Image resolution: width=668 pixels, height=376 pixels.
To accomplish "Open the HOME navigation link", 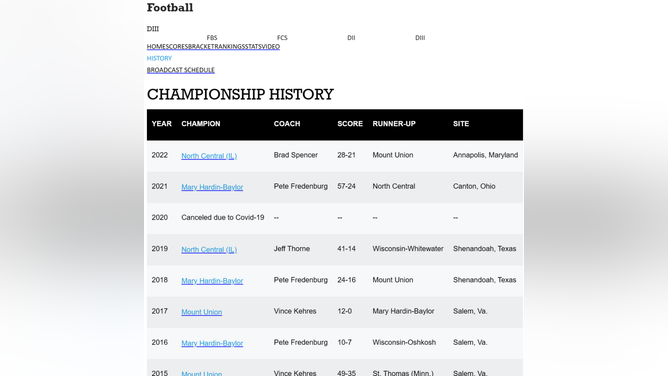I will point(156,46).
